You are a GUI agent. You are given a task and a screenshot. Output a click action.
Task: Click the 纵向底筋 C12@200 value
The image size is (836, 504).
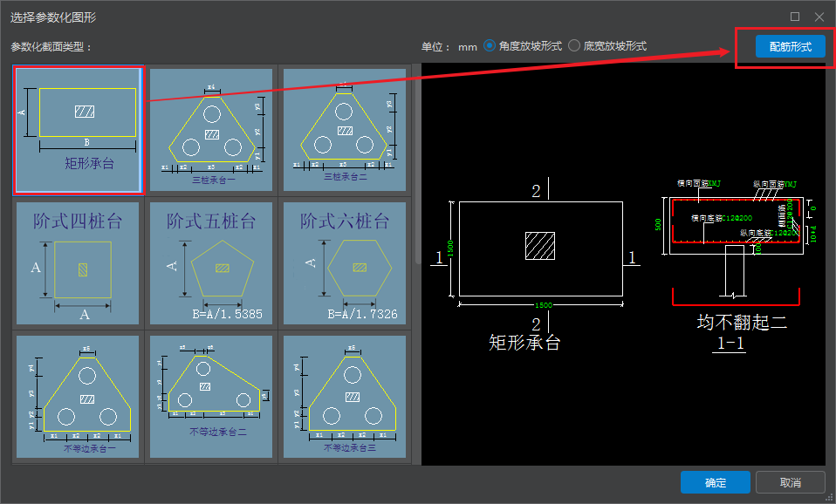(785, 233)
